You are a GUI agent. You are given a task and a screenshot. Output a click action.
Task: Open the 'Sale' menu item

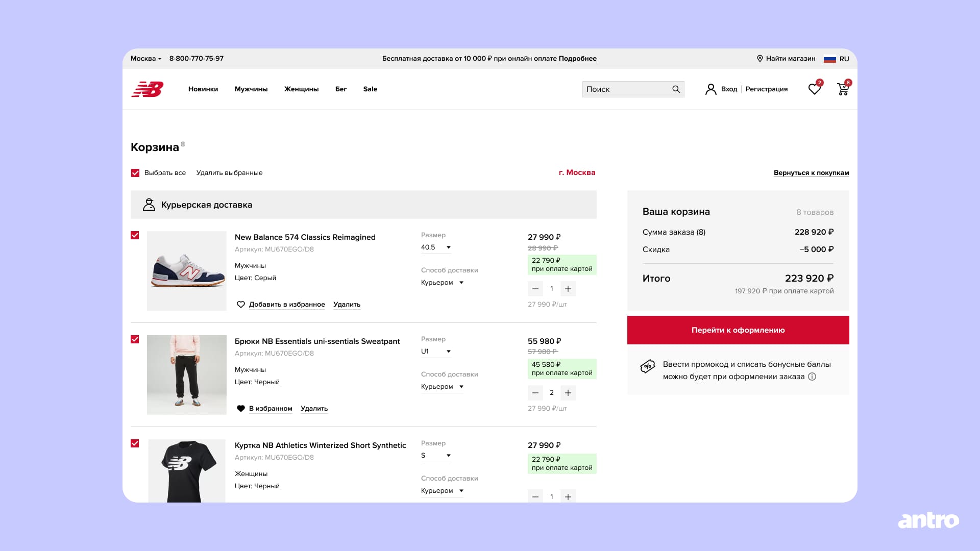click(370, 89)
